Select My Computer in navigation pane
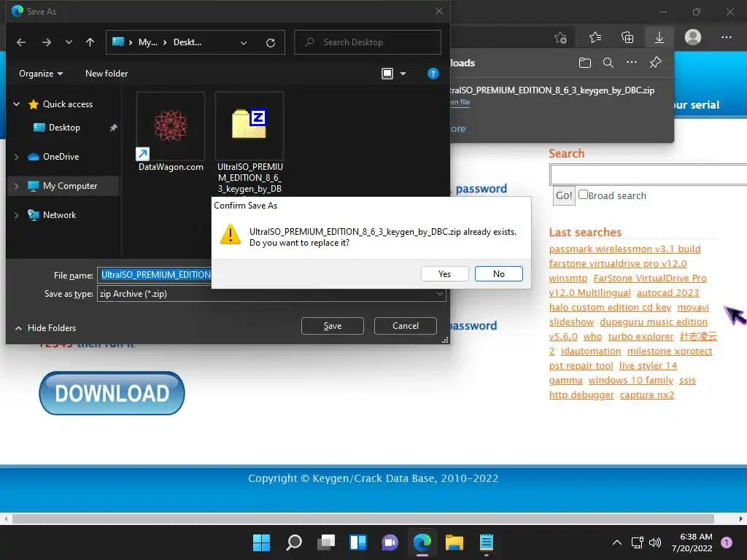747x560 pixels. [x=69, y=186]
